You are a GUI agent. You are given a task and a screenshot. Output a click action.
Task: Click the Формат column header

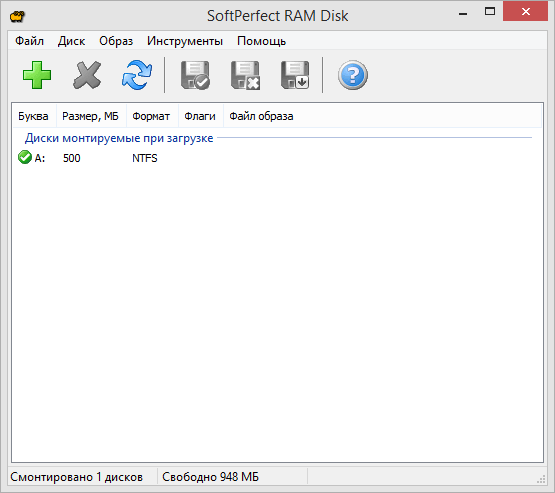[x=152, y=116]
